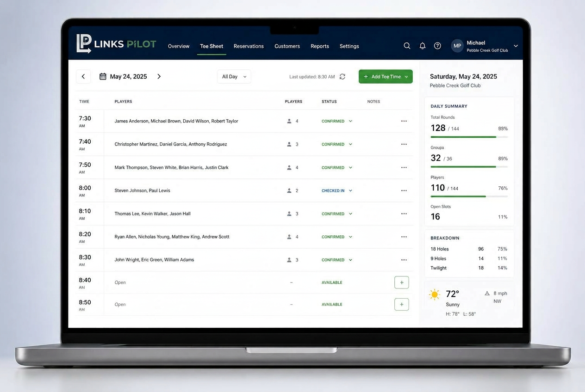Select James Anderson group players text
585x392 pixels.
click(176, 121)
